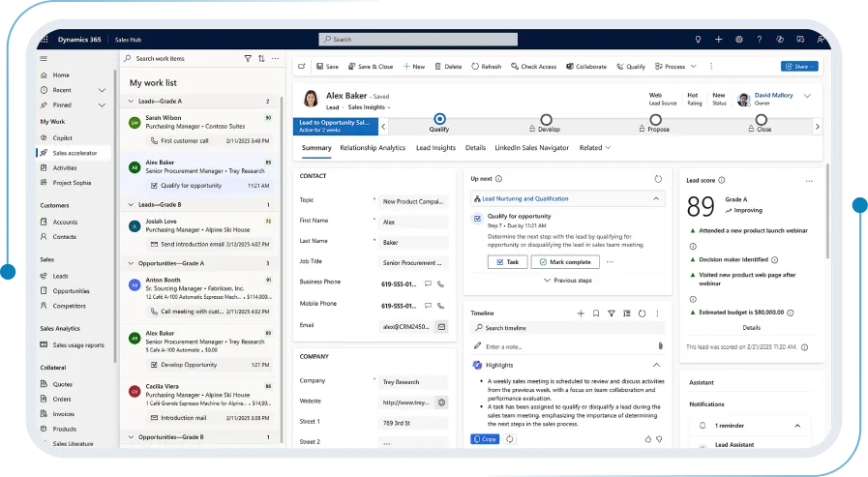Click the Copy button under Highlights
Screen dimensions: 868x477
(x=485, y=439)
